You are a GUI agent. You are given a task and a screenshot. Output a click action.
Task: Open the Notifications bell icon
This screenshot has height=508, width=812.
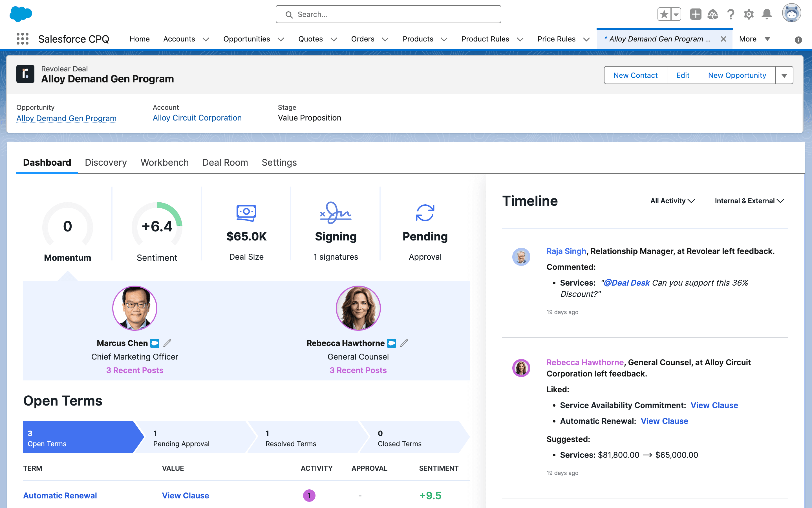[x=767, y=14]
